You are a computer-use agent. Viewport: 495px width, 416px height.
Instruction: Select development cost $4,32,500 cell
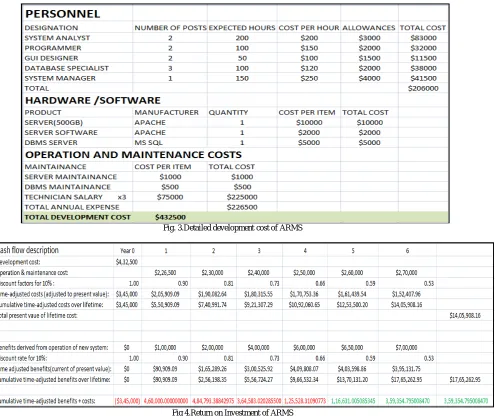coord(127,262)
